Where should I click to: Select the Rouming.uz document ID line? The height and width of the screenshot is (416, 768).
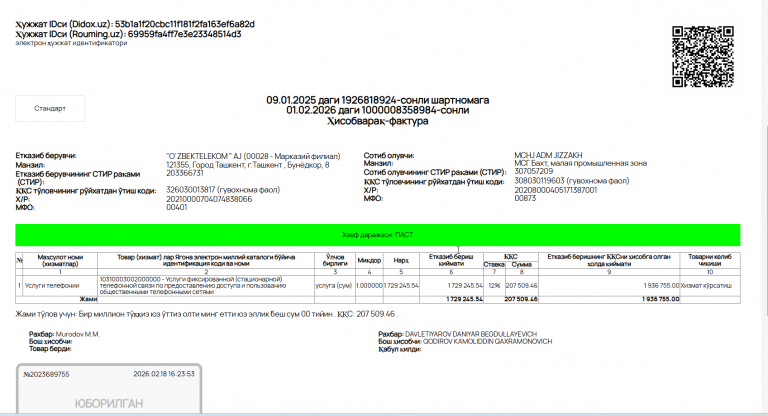click(128, 34)
